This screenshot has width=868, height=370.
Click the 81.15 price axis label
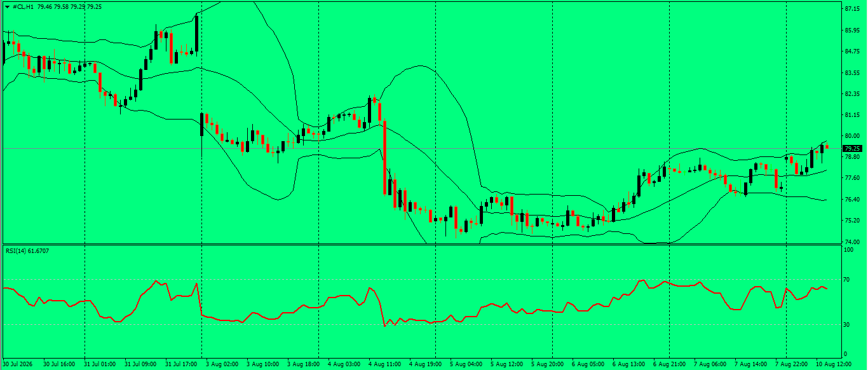click(x=852, y=115)
